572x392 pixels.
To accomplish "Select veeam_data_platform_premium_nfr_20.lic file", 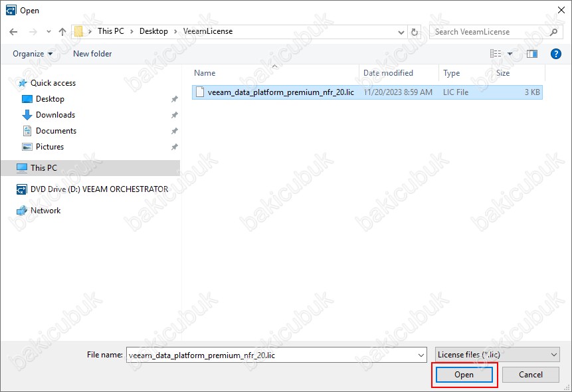I will coord(367,92).
